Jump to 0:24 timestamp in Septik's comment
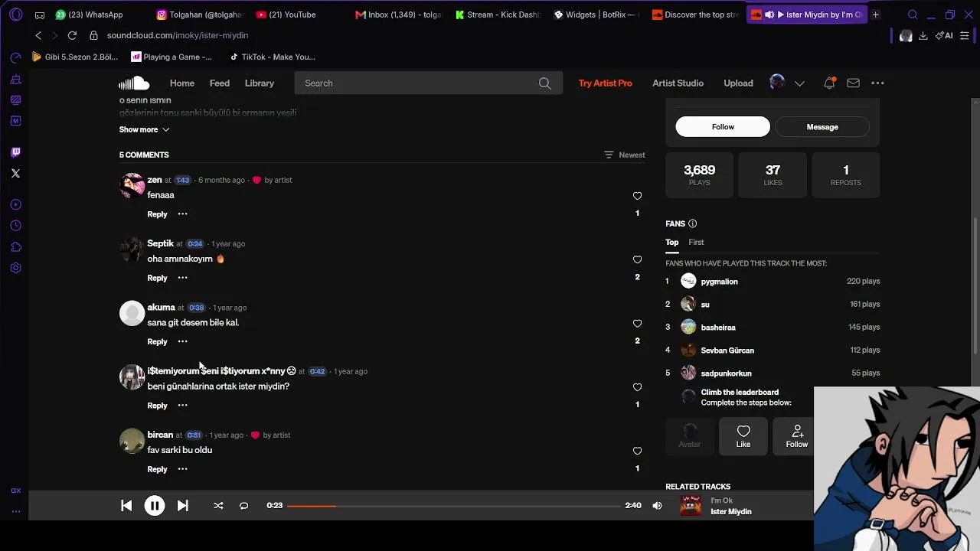The width and height of the screenshot is (980, 551). [x=195, y=243]
